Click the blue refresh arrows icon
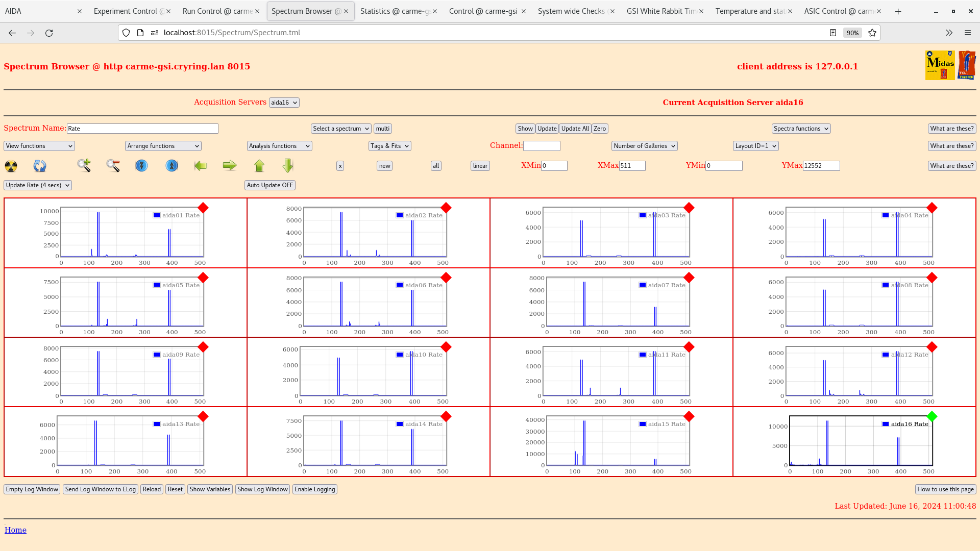This screenshot has height=551, width=980. click(x=40, y=166)
